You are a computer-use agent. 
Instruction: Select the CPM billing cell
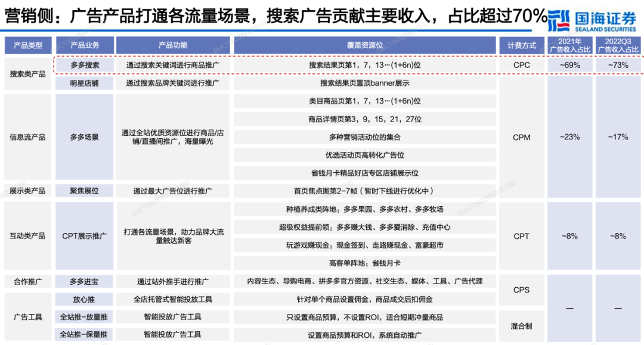tap(522, 137)
